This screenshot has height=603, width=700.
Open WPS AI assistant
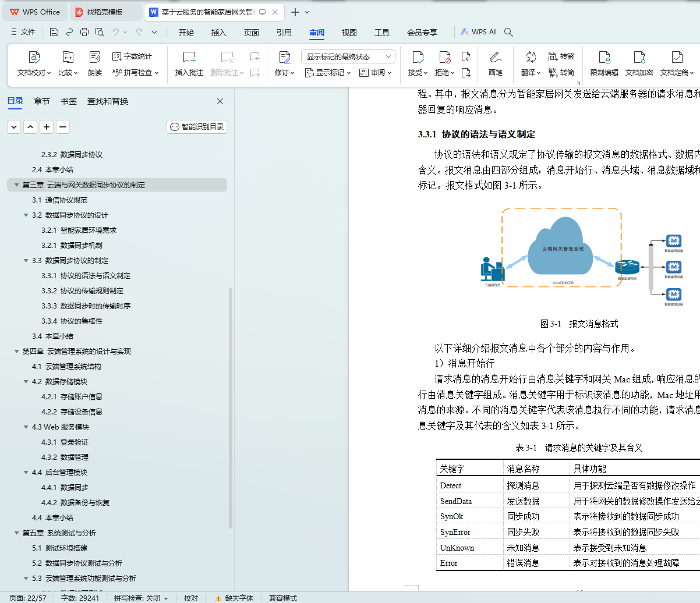pyautogui.click(x=478, y=32)
